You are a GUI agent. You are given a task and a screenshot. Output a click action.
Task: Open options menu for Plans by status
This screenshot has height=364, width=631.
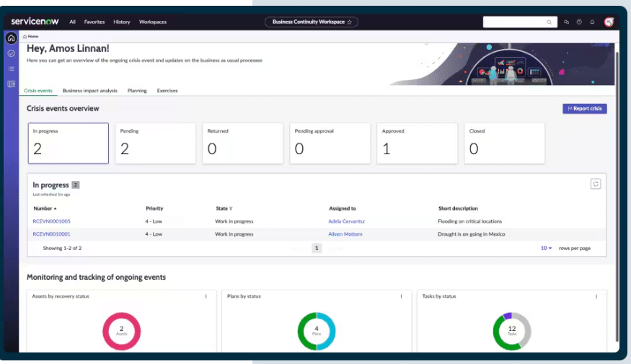[401, 296]
